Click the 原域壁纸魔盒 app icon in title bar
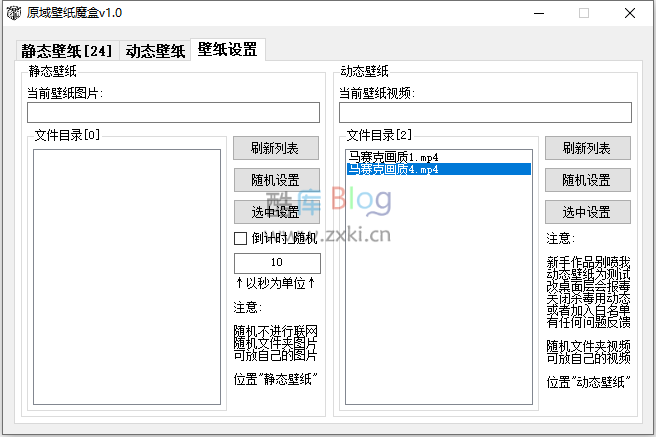 (x=14, y=13)
